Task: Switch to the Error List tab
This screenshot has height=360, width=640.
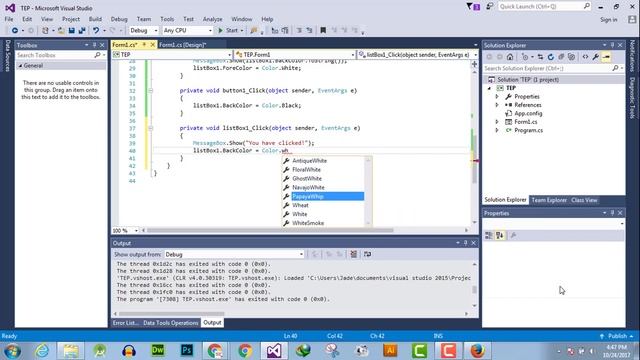Action: tap(125, 323)
